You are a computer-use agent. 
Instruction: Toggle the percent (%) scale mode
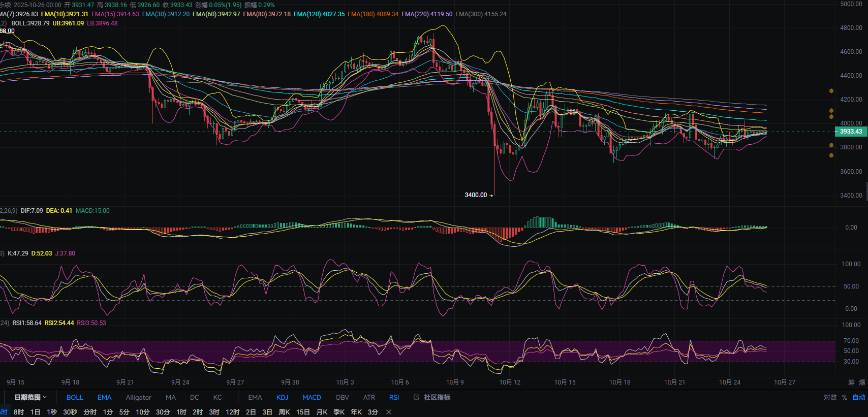pos(845,397)
